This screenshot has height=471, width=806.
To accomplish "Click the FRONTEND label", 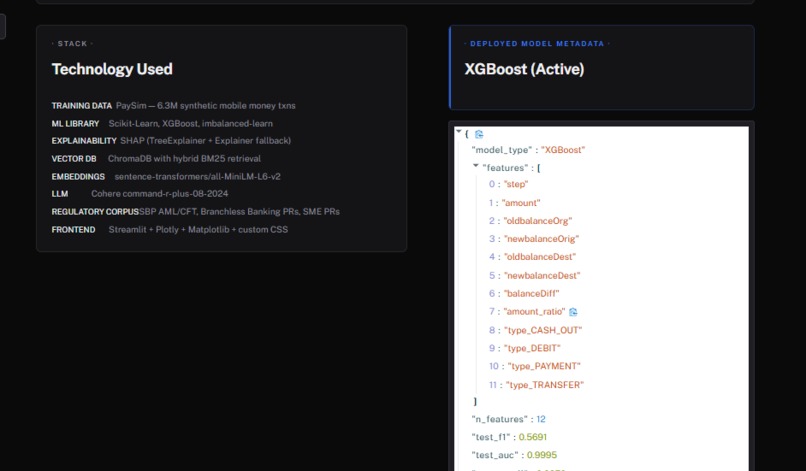I will (x=74, y=229).
